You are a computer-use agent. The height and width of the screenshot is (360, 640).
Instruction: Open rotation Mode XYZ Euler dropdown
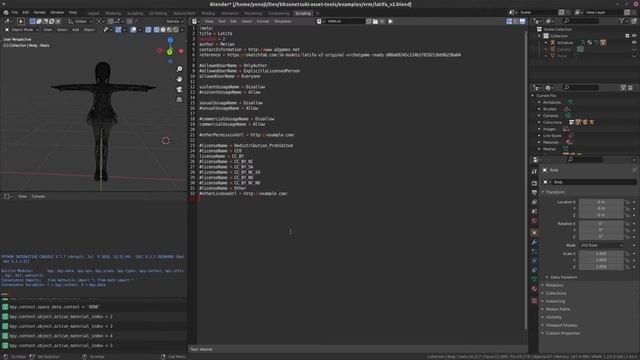point(601,245)
